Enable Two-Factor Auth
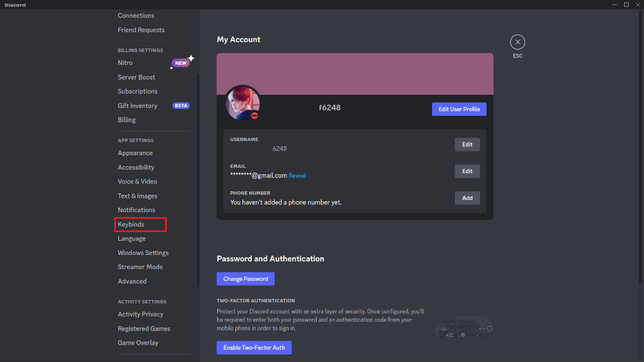The height and width of the screenshot is (362, 644). point(254,347)
